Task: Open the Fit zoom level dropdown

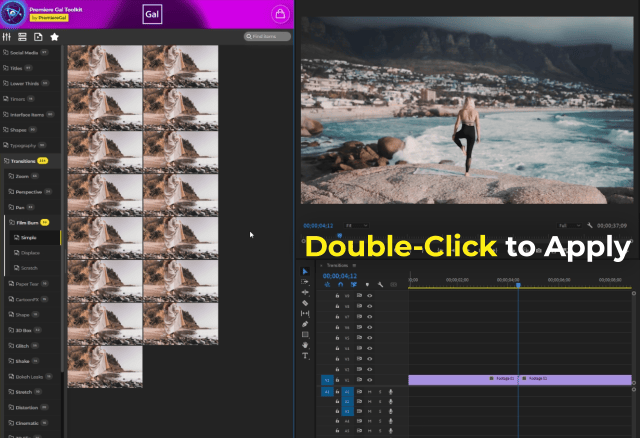Action: (x=356, y=225)
